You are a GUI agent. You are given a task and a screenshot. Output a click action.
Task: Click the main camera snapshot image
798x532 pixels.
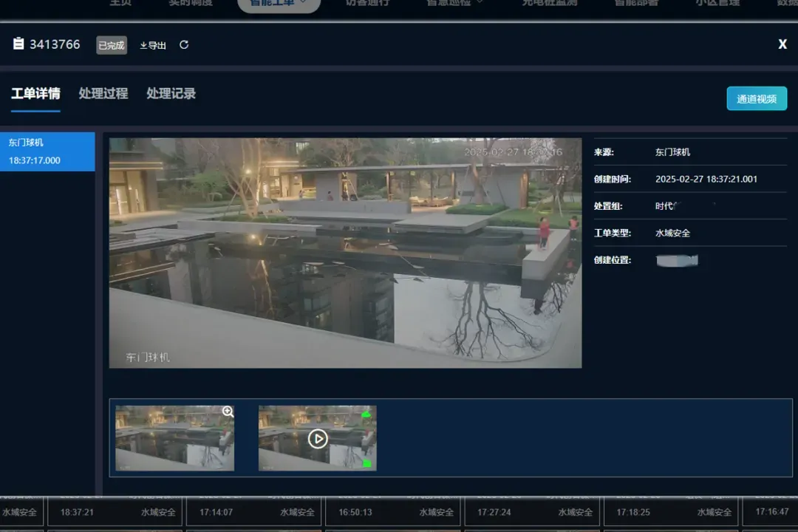click(x=345, y=253)
